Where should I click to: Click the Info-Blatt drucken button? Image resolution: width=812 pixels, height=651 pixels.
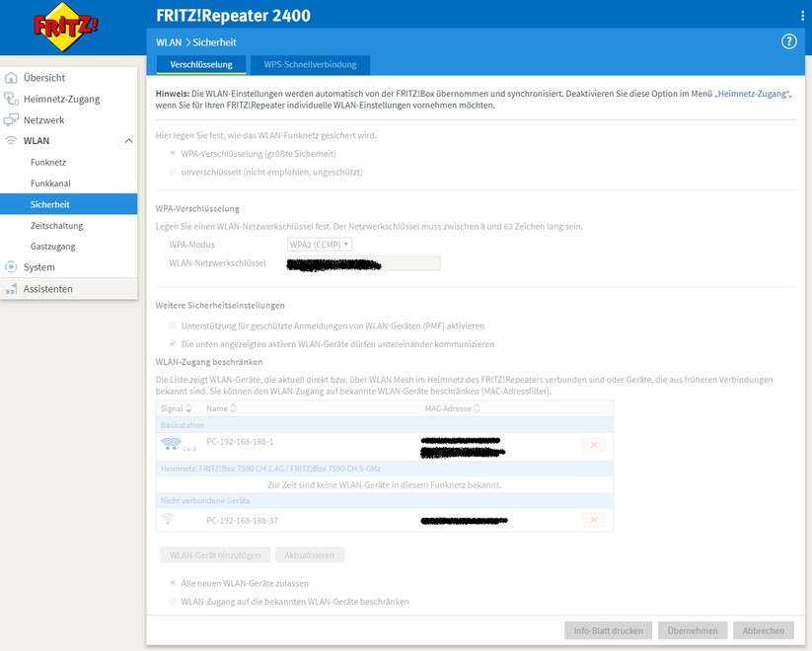[608, 630]
